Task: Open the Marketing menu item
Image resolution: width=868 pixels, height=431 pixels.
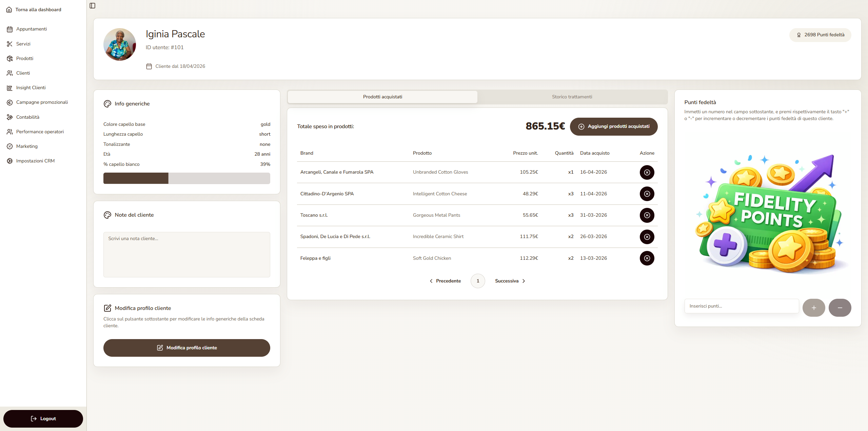Action: [x=43, y=146]
